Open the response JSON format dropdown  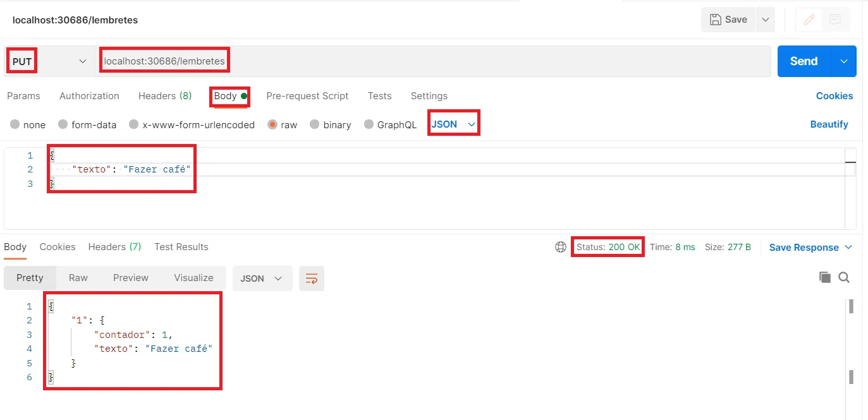point(262,279)
